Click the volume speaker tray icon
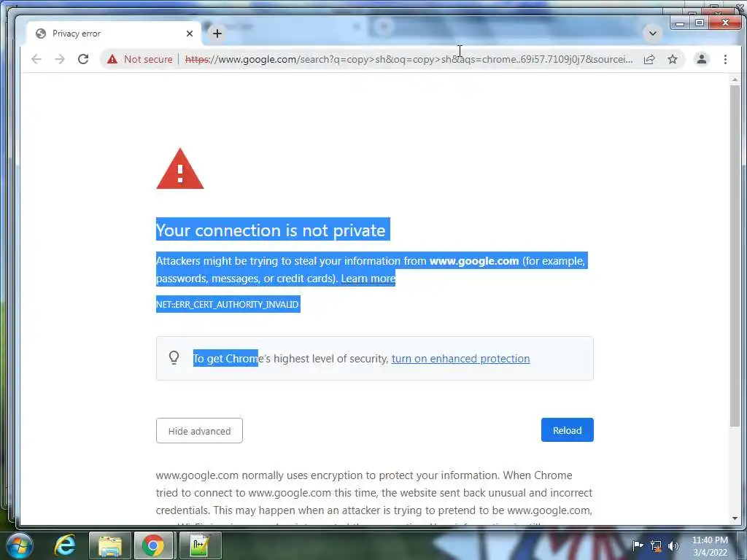Image resolution: width=747 pixels, height=560 pixels. 673,546
